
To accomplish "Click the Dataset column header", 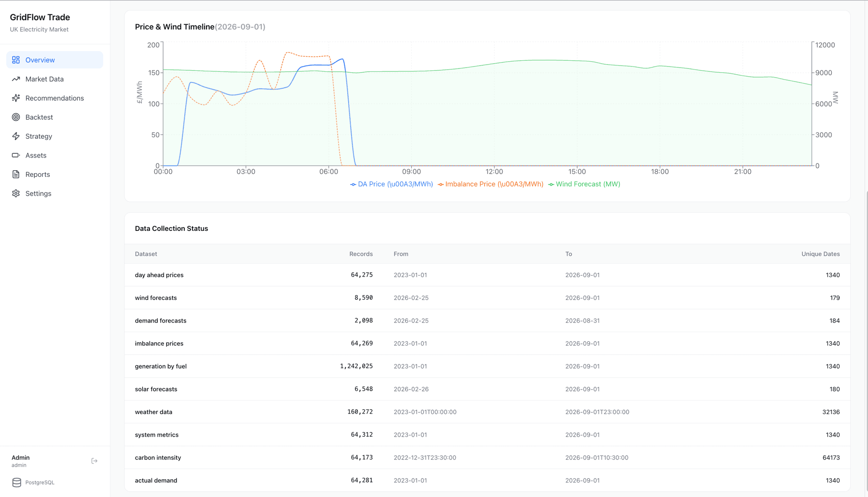I will point(146,254).
